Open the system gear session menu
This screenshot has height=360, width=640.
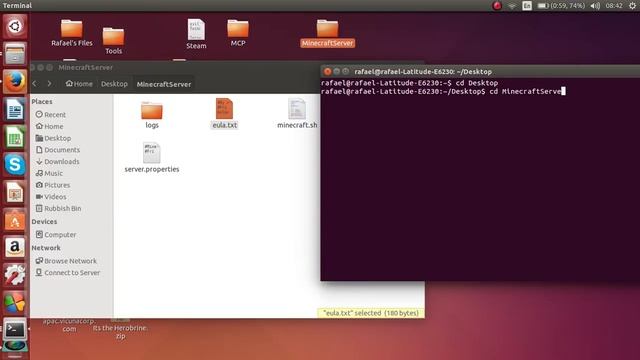click(632, 6)
